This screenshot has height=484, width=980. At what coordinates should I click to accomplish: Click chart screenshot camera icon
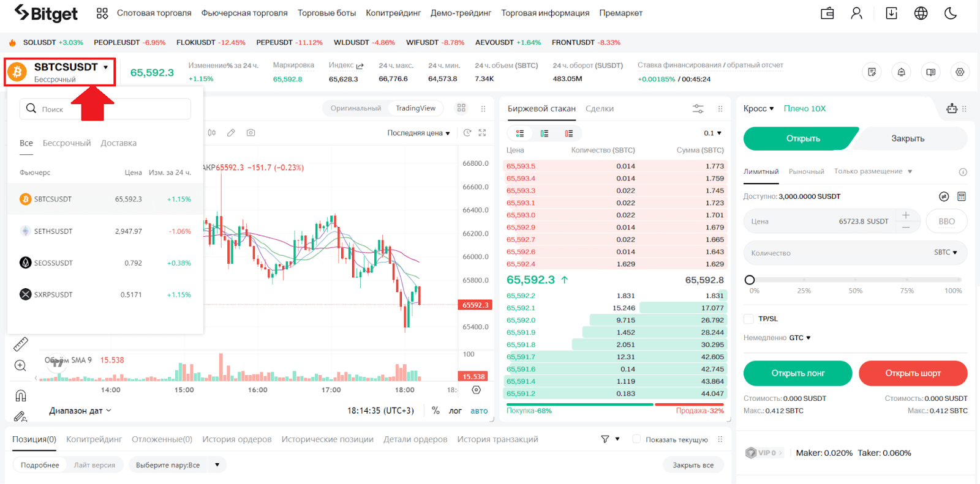coord(251,133)
